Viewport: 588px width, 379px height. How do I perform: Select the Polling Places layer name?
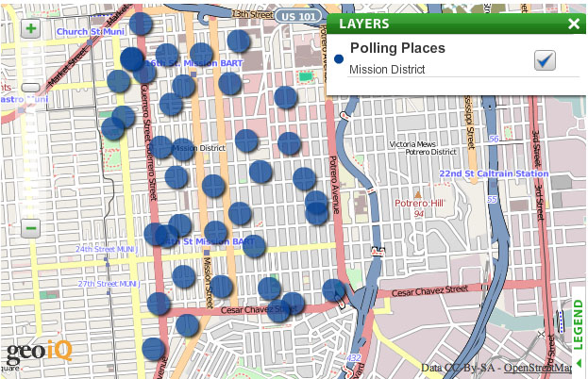[397, 48]
